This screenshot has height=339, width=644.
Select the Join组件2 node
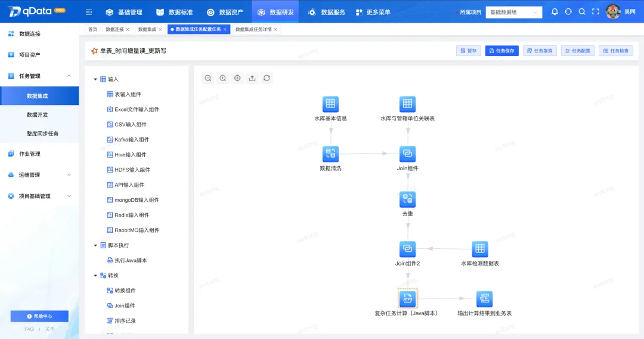[407, 249]
